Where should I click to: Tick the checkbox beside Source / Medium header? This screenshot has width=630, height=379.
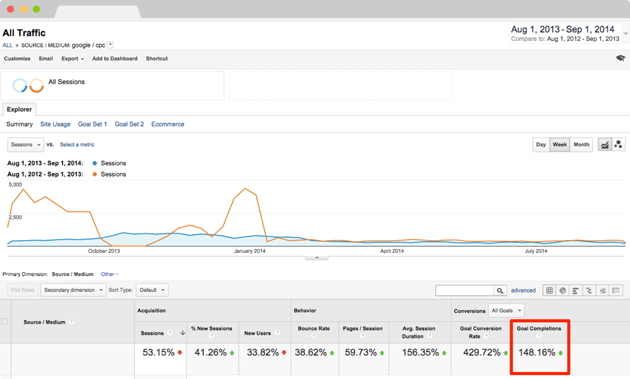point(5,322)
